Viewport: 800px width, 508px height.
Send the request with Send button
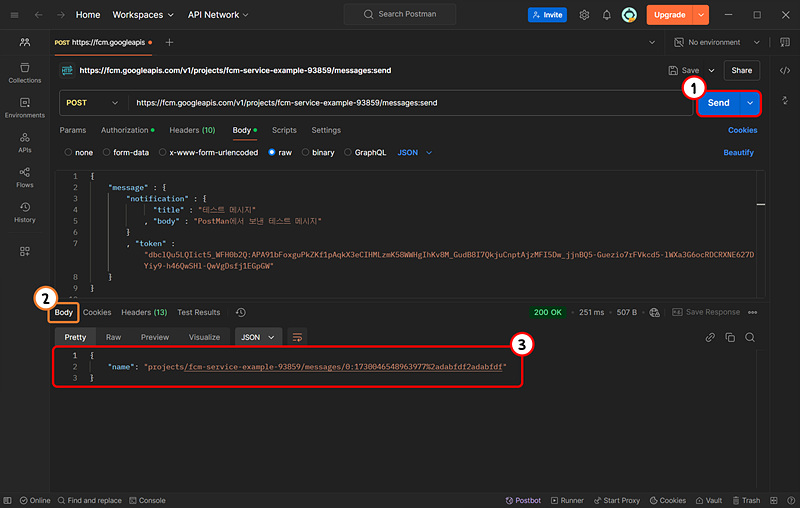pos(718,103)
